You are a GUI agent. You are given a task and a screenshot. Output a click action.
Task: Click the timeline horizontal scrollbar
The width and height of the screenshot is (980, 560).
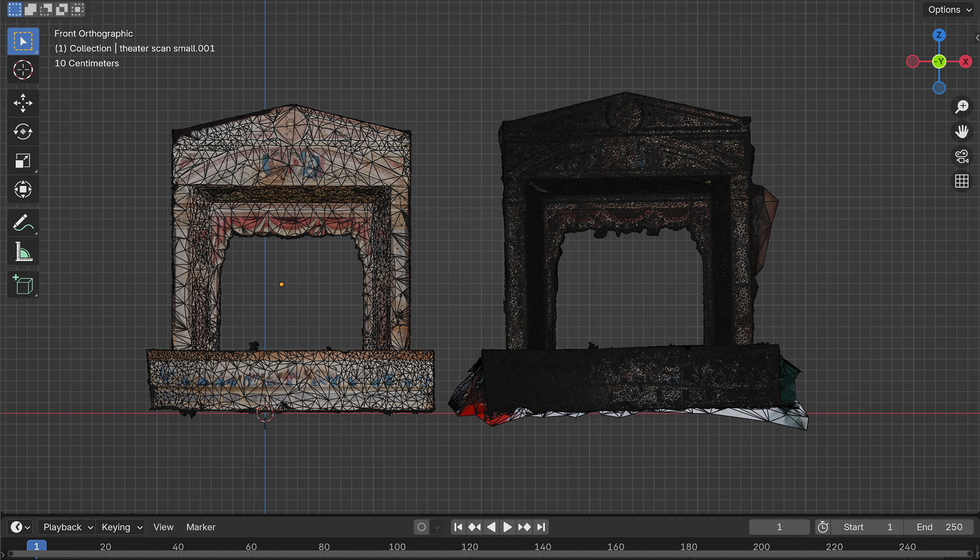pyautogui.click(x=490, y=554)
